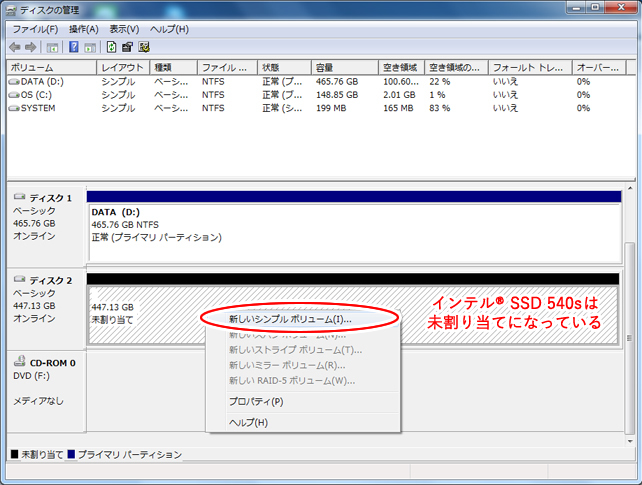
Task: Select the DATA (D:) volume drive icon
Action: tap(14, 82)
